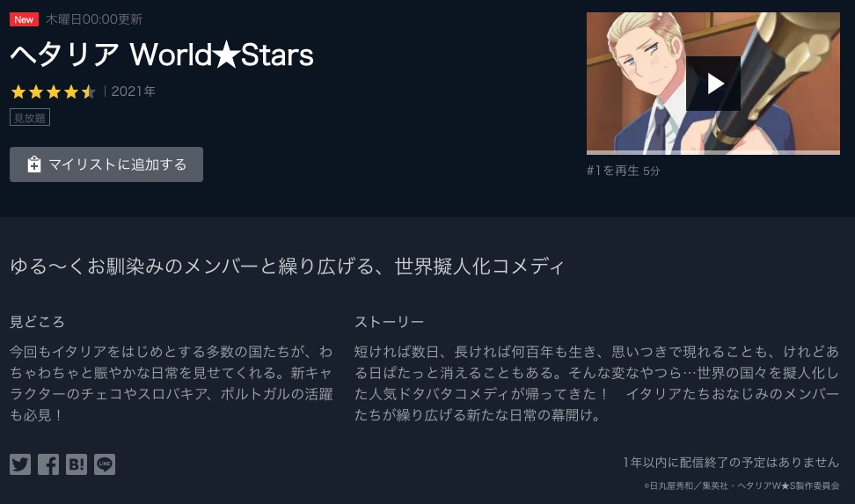Screen dimensions: 855x504
Task: Click the progress bar under the preview thumbnail
Action: (713, 153)
